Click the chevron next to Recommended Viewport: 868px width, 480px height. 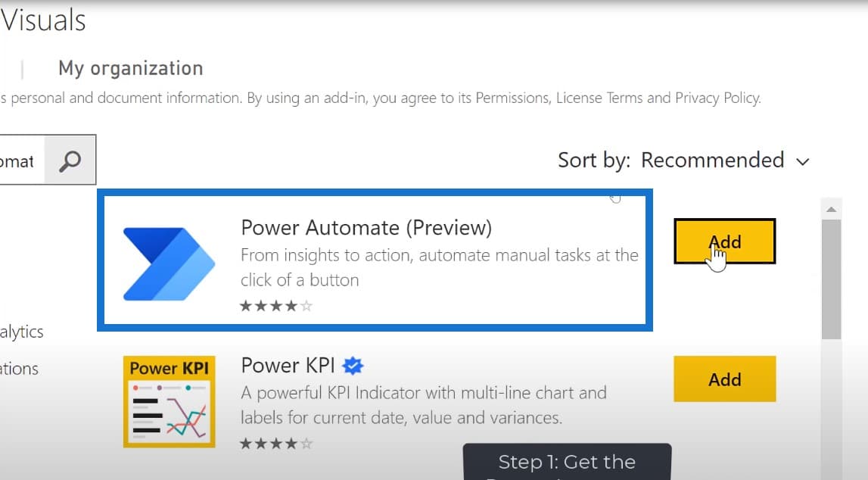click(x=803, y=162)
